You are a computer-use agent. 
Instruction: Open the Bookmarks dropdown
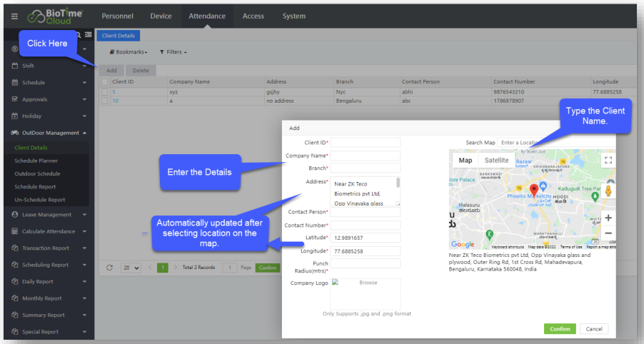pyautogui.click(x=129, y=52)
